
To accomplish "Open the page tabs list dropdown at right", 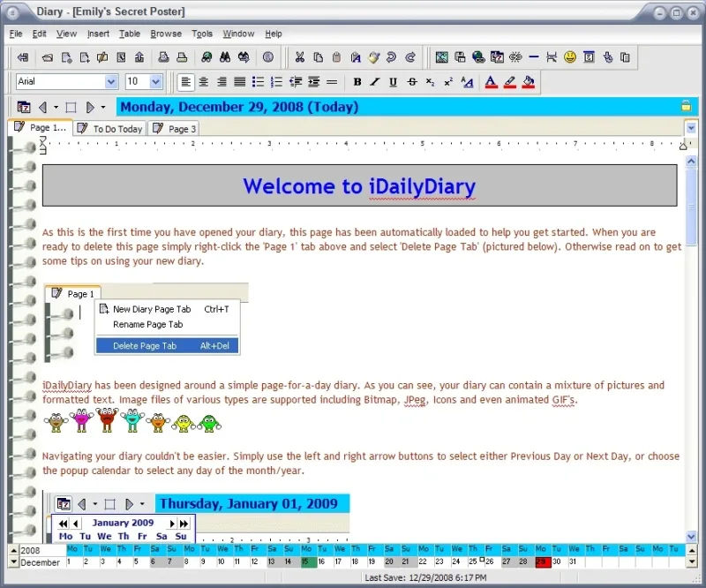I will click(691, 128).
